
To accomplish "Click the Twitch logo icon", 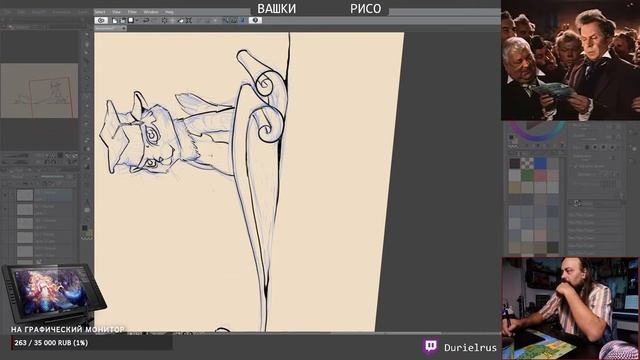I will pyautogui.click(x=431, y=346).
